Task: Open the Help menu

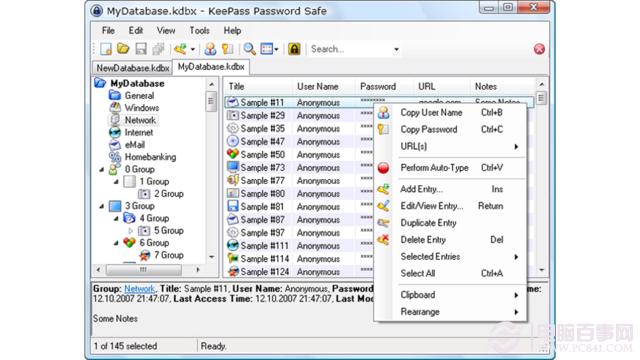Action: pos(232,31)
